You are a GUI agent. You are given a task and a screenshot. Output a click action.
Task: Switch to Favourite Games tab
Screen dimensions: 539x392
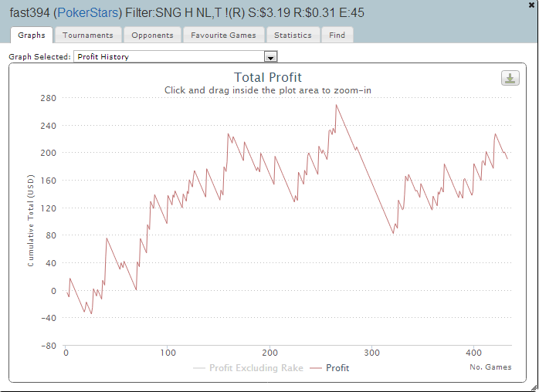click(x=223, y=35)
